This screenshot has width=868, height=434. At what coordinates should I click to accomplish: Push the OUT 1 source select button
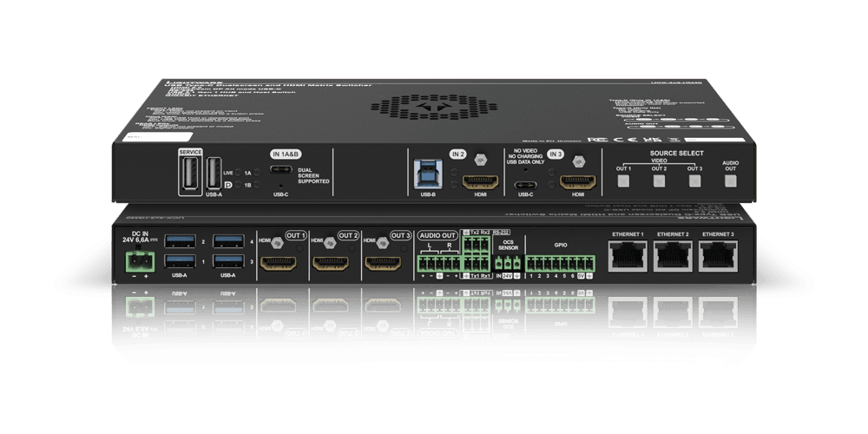(x=623, y=181)
